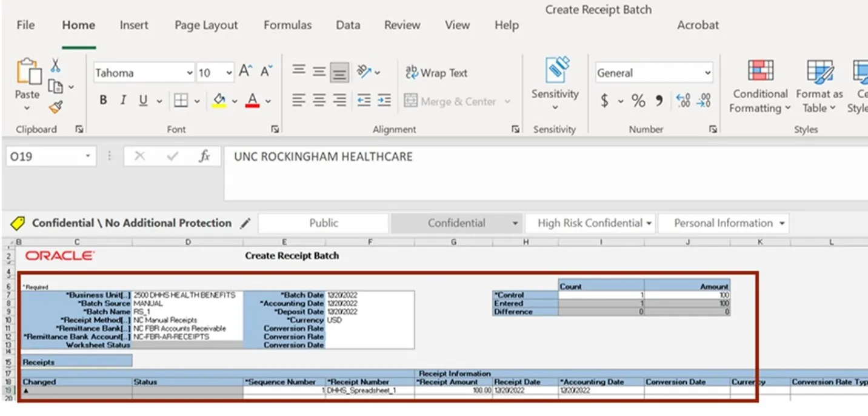The image size is (868, 416).
Task: Click the Copy icon
Action: 56,87
